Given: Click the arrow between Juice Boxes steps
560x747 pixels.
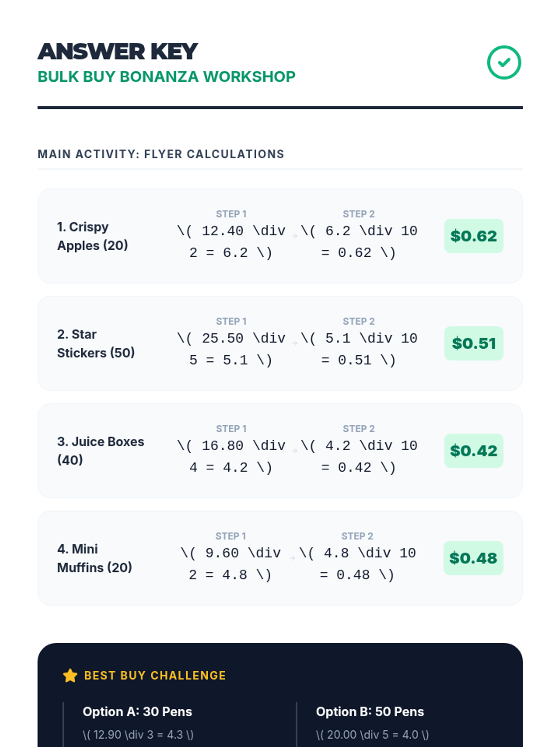Looking at the screenshot, I should 295,451.
